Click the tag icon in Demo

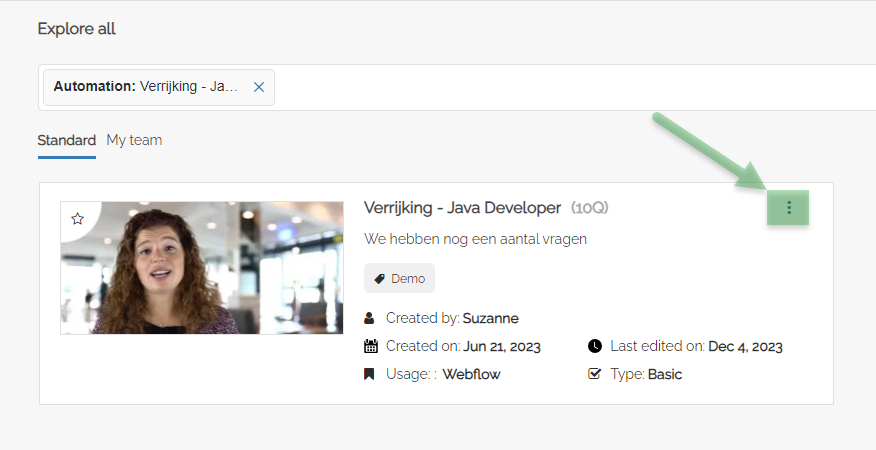point(379,278)
